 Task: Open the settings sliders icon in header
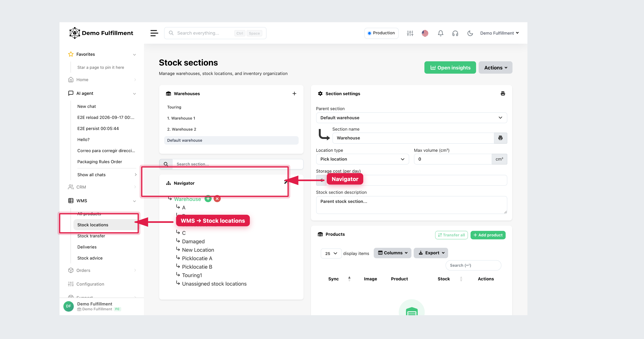410,33
